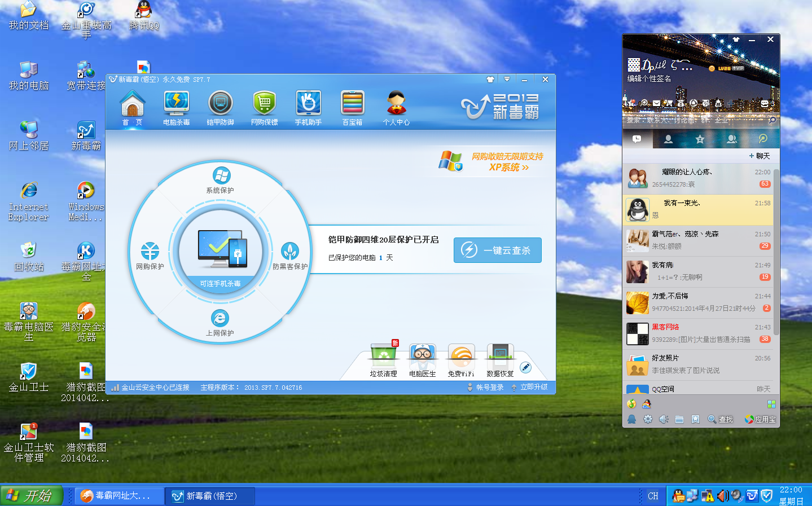The width and height of the screenshot is (812, 506).
Task: Open chat 我有一束光、
Action: (x=698, y=210)
